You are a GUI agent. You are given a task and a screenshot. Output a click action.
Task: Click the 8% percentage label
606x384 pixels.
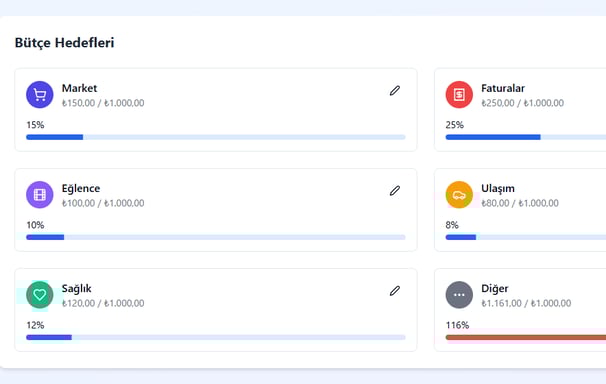pyautogui.click(x=452, y=225)
